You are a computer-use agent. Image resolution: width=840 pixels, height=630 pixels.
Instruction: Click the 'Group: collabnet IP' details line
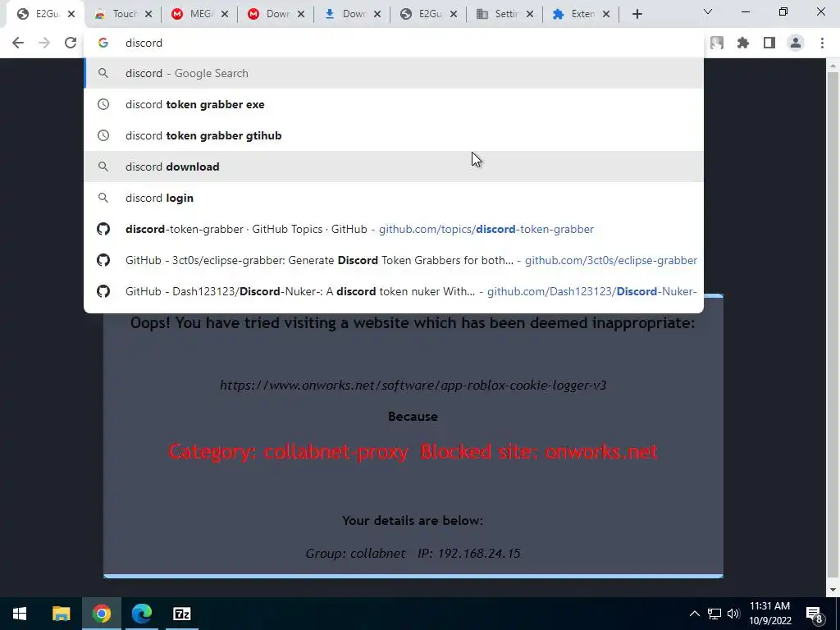[x=413, y=554]
